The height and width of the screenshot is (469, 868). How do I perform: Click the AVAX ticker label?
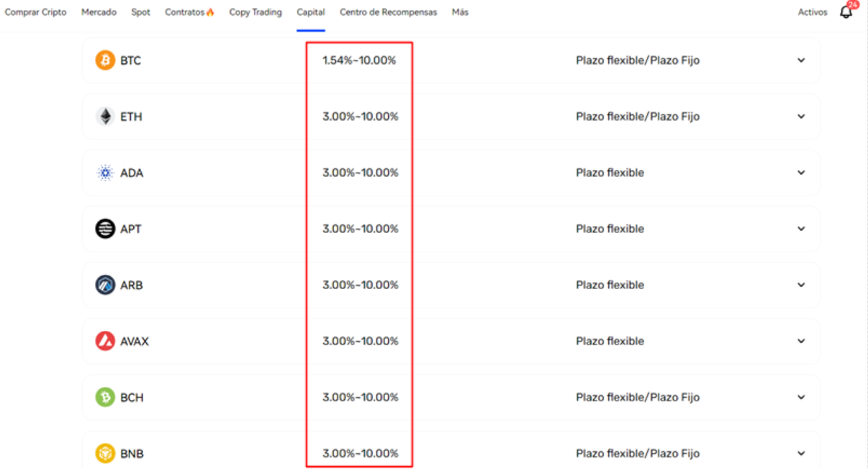tap(135, 341)
